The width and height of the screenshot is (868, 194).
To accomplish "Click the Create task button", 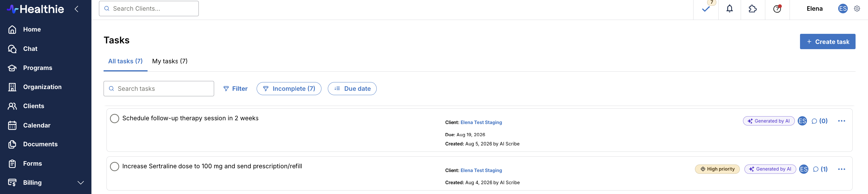I will click(x=827, y=41).
